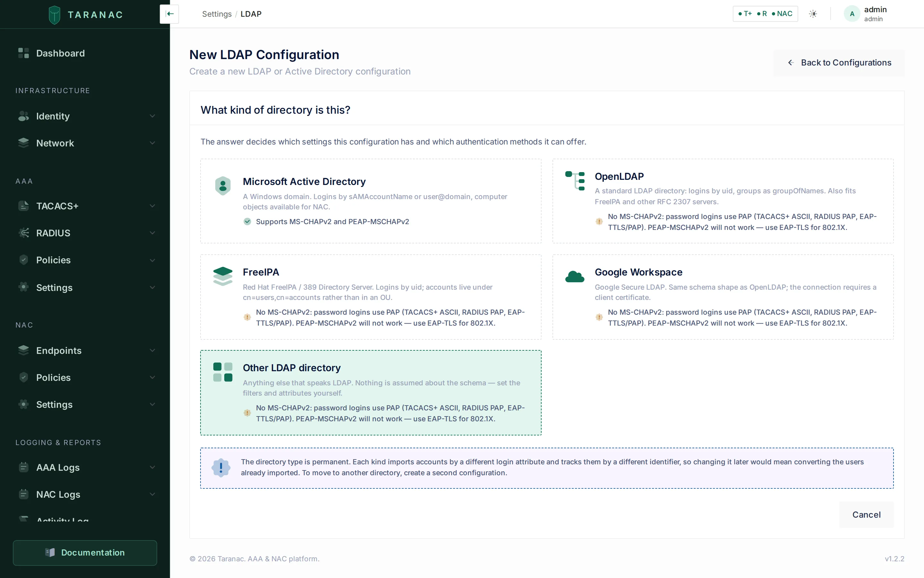Open the admin avatar icon
Screen dimensions: 924x578
tap(852, 14)
